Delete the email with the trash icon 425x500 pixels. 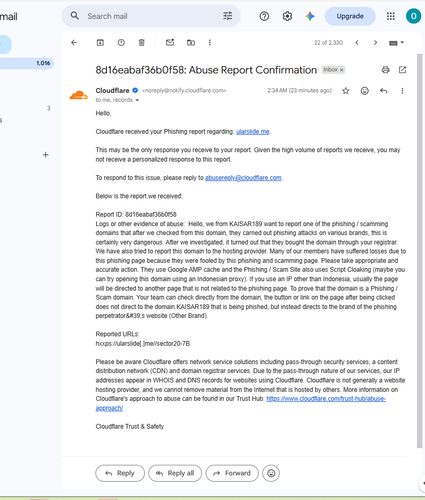142,43
